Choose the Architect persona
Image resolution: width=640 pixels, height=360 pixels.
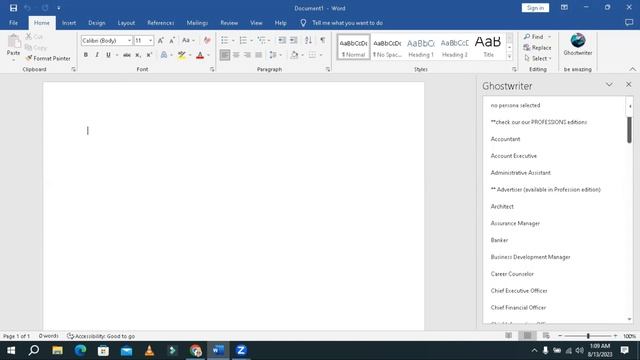[x=502, y=206]
